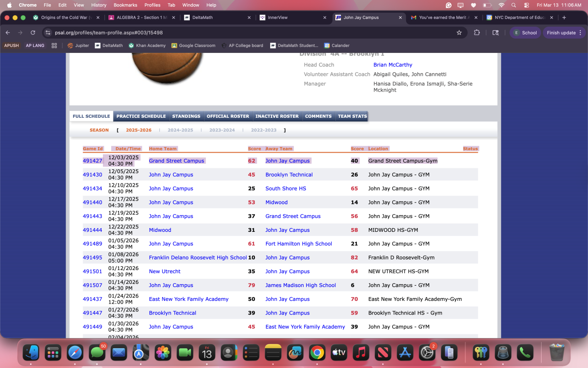
Task: Close the John Jay Campus tab
Action: point(400,17)
